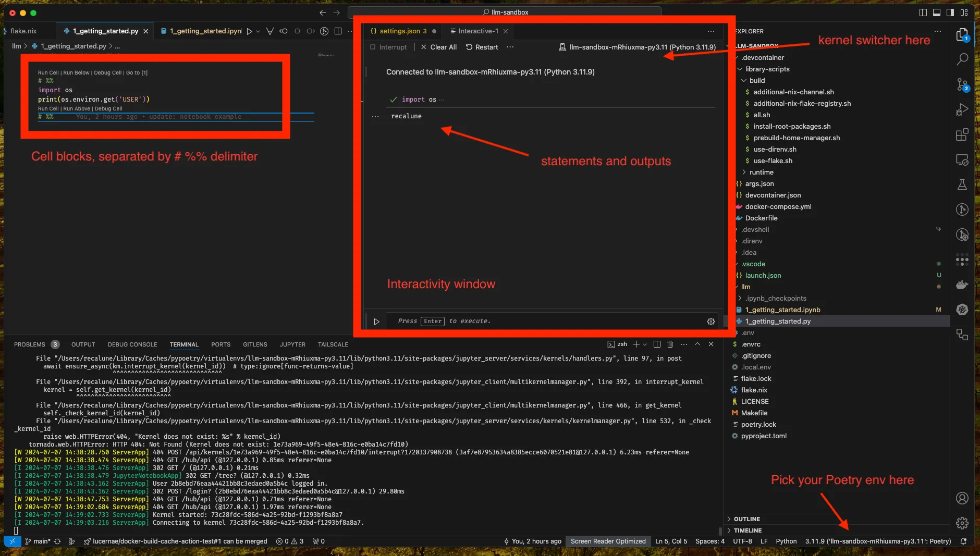This screenshot has height=556, width=980.
Task: Close the 1_getting_started.py tab
Action: click(x=146, y=31)
